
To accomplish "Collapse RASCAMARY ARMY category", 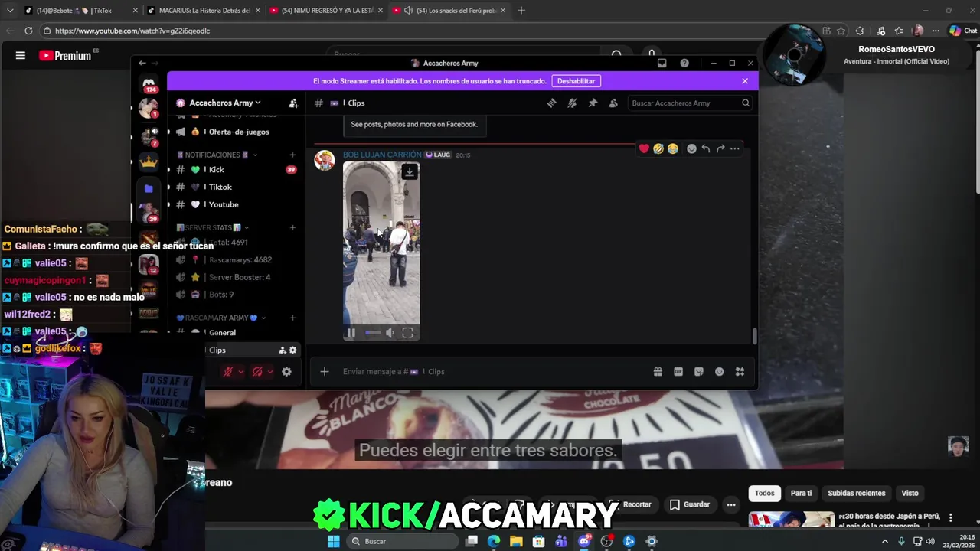I will click(221, 318).
